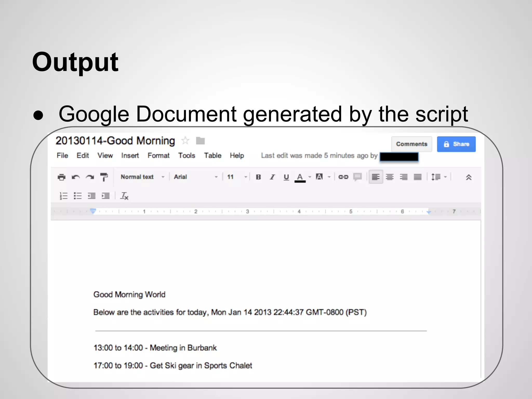Open the Insert menu

[130, 155]
